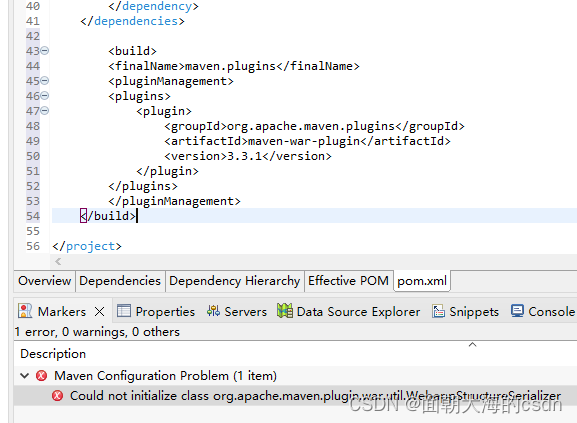Click line number 50 in the gutter

(33, 156)
